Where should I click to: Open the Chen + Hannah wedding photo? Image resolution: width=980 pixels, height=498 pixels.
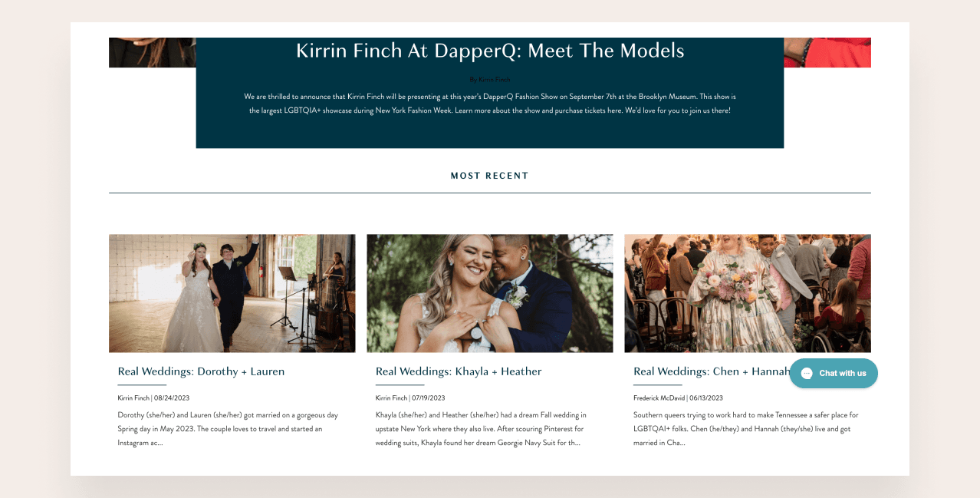tap(748, 293)
